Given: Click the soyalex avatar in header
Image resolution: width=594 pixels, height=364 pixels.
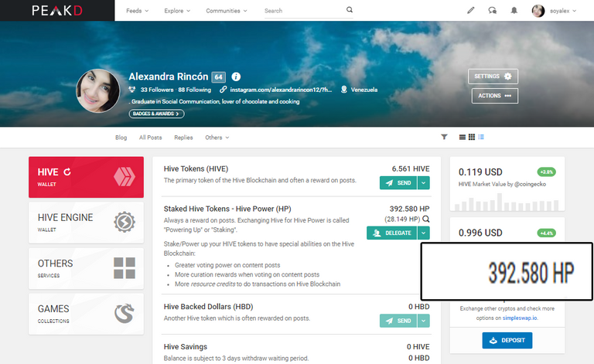Looking at the screenshot, I should (538, 11).
